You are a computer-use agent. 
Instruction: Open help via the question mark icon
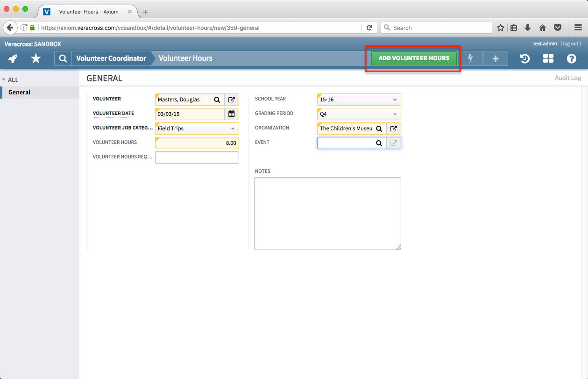coord(571,58)
